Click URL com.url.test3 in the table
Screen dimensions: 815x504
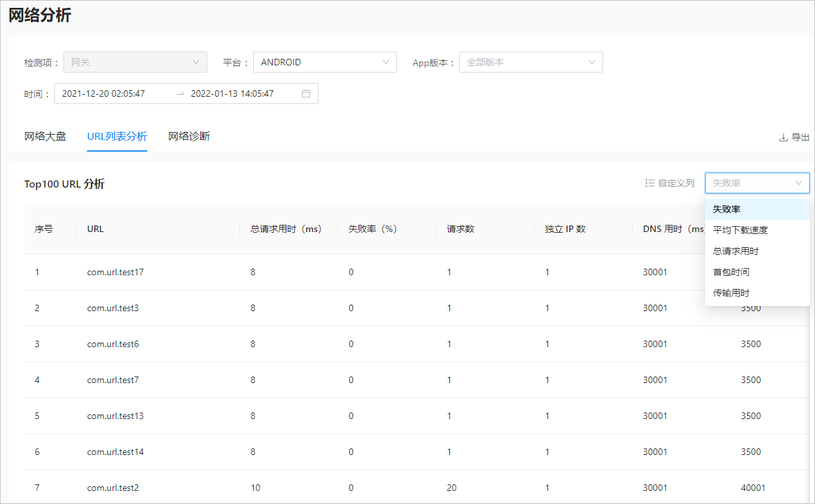(x=113, y=308)
